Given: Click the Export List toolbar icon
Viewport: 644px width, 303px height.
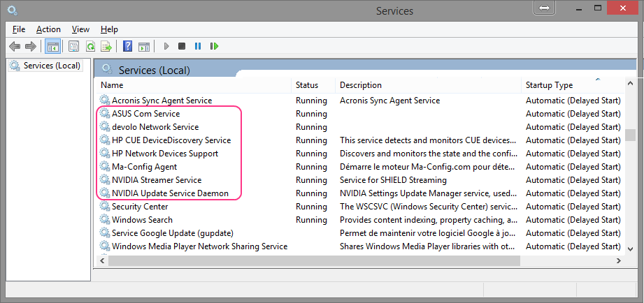Looking at the screenshot, I should click(x=106, y=46).
